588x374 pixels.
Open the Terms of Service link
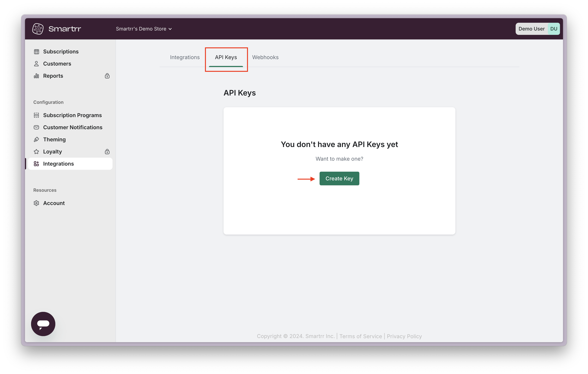coord(360,336)
